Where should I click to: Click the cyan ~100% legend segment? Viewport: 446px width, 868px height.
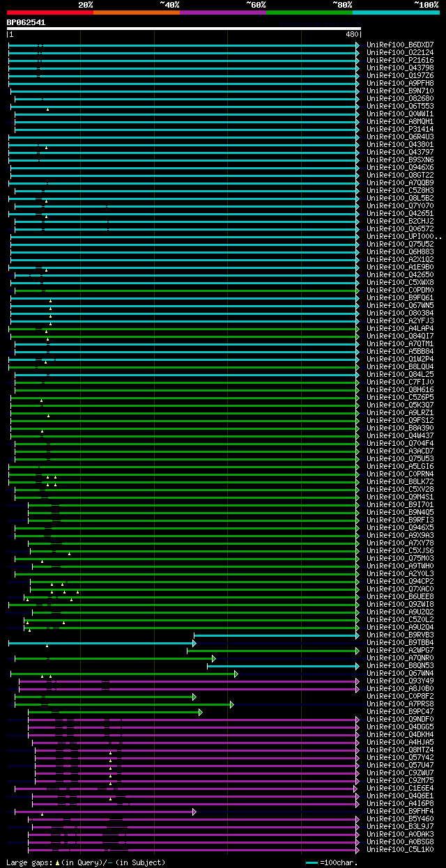(396, 12)
